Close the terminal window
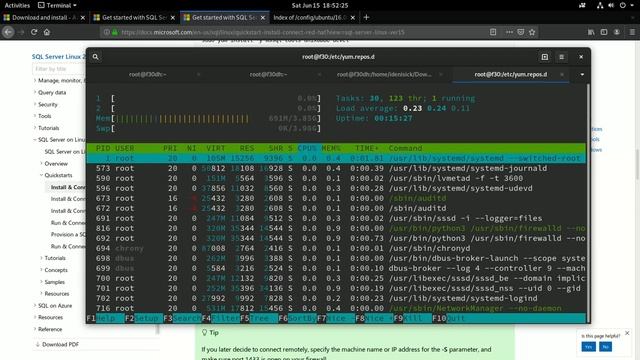 pyautogui.click(x=581, y=57)
